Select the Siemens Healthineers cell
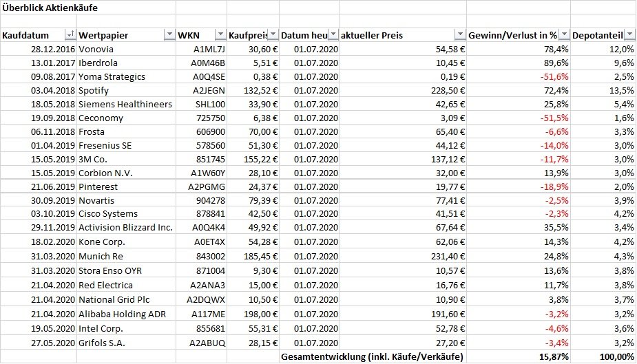Image resolution: width=637 pixels, height=364 pixels. (126, 105)
